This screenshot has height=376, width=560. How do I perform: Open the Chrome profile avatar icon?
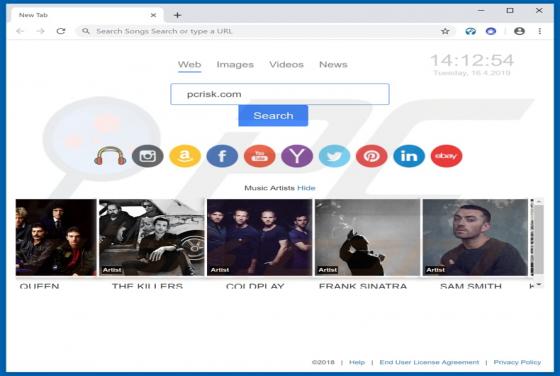519,31
